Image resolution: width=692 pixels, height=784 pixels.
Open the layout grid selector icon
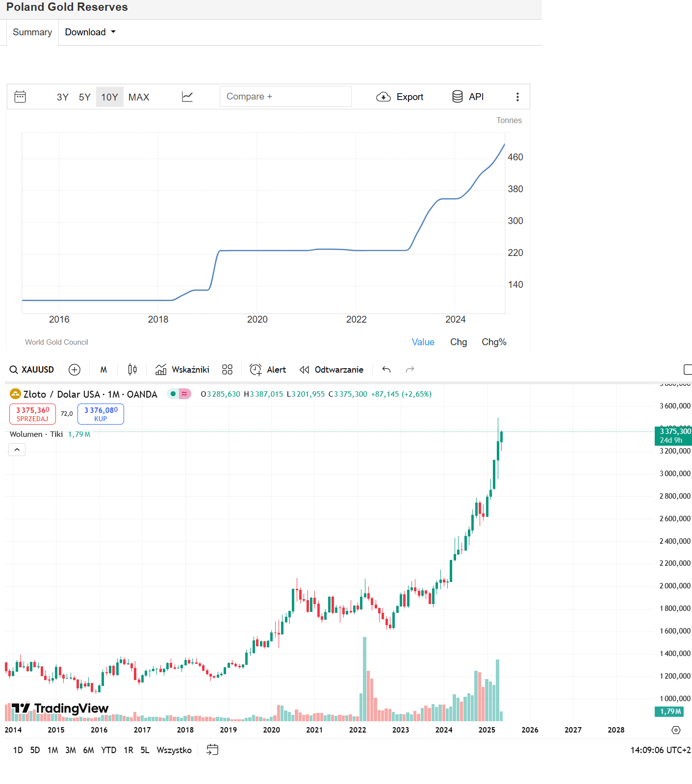[x=227, y=370]
